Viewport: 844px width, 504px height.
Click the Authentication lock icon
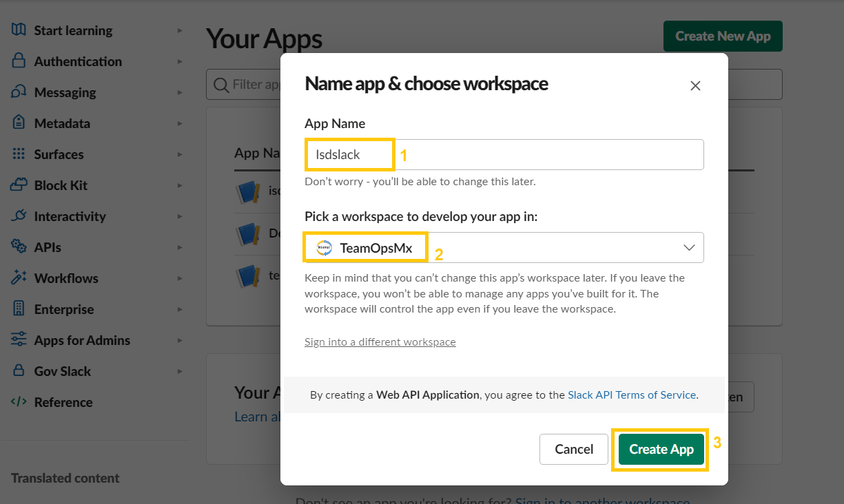click(19, 61)
